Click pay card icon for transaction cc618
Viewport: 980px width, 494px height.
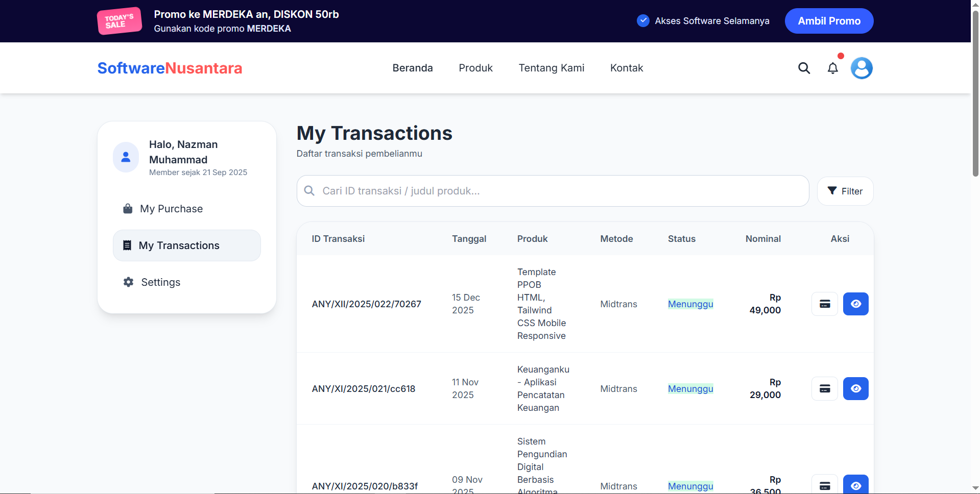824,389
